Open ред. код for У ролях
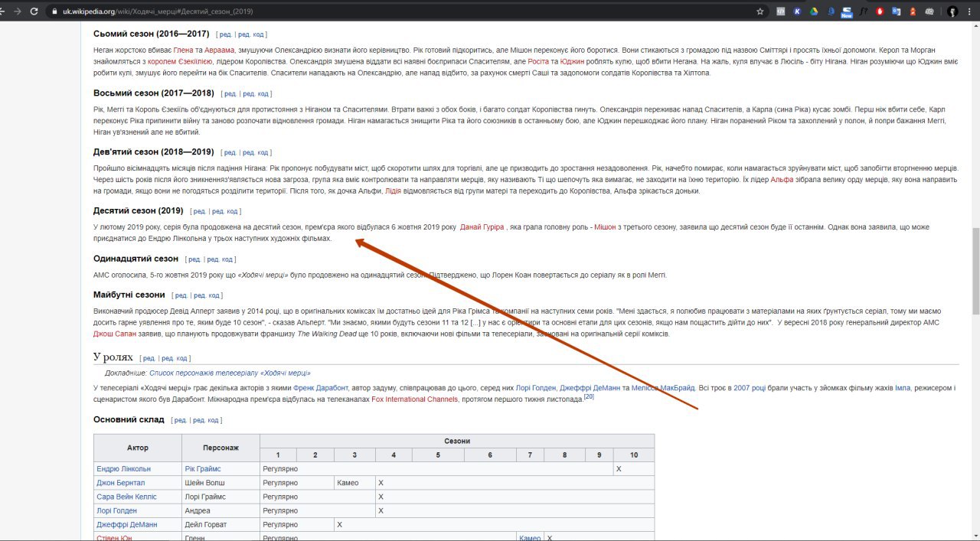This screenshot has width=980, height=541. (175, 358)
